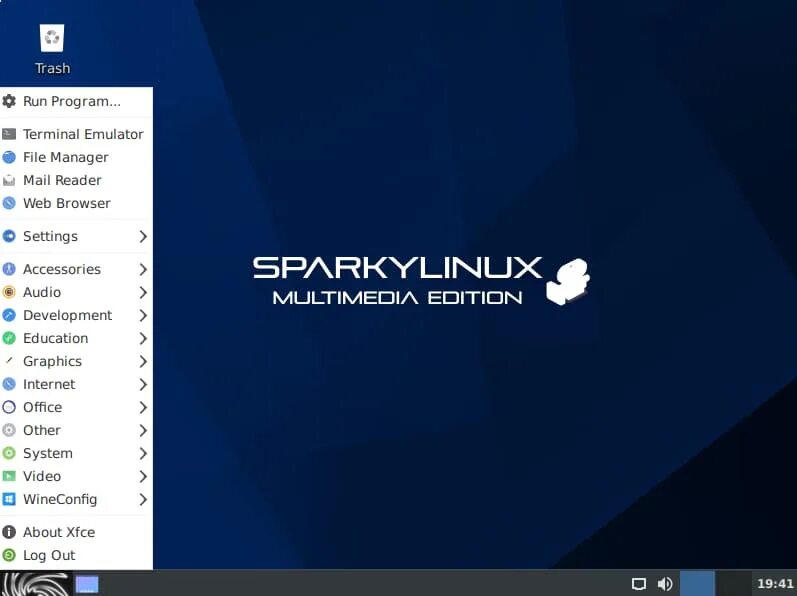Click the File Manager icon
797x596 pixels.
pos(9,158)
